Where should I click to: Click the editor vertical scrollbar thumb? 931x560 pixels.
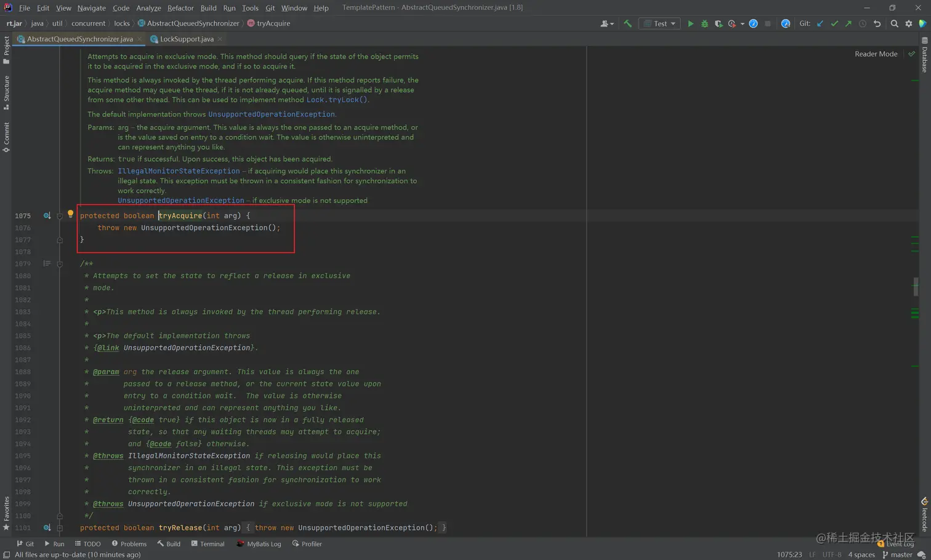pyautogui.click(x=916, y=286)
